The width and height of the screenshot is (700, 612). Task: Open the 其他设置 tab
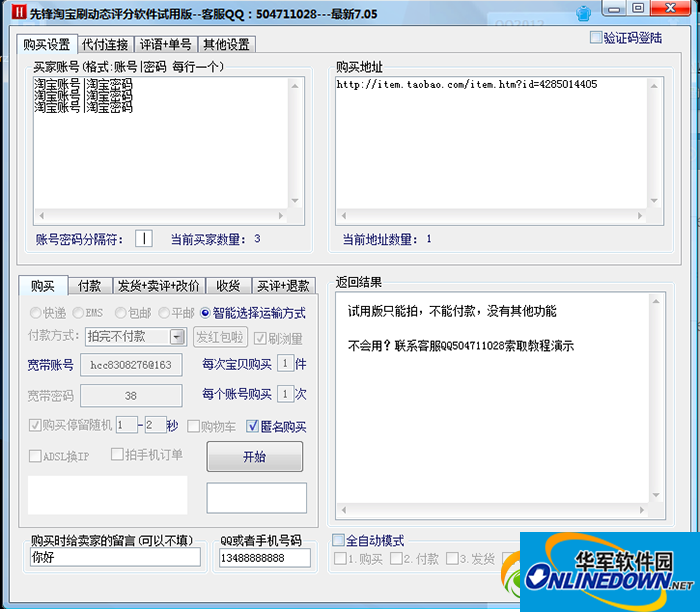226,45
